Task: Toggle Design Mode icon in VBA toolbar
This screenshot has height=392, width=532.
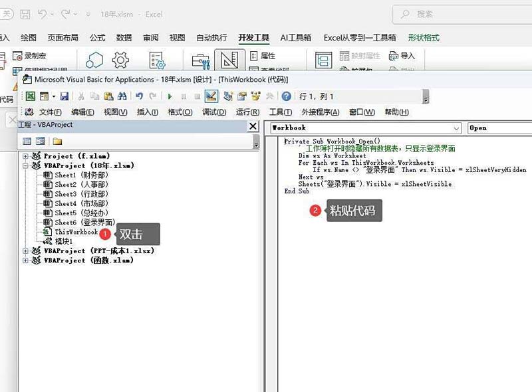Action: pos(211,96)
